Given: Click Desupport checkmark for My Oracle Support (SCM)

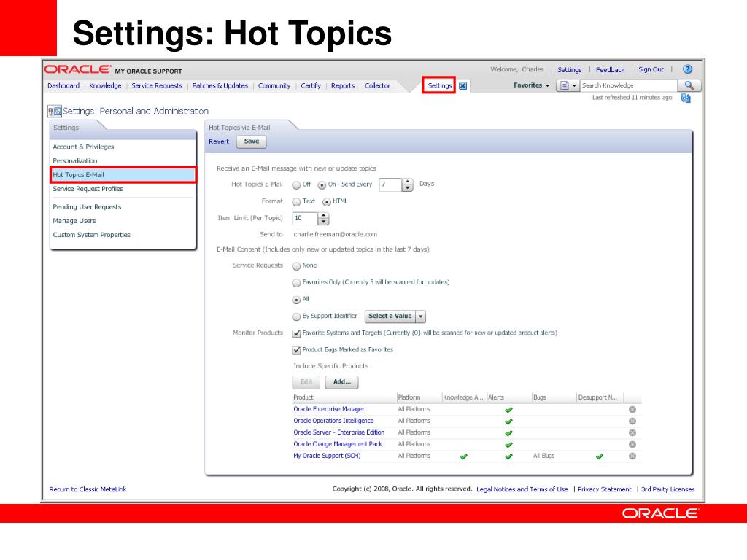Looking at the screenshot, I should click(x=600, y=456).
